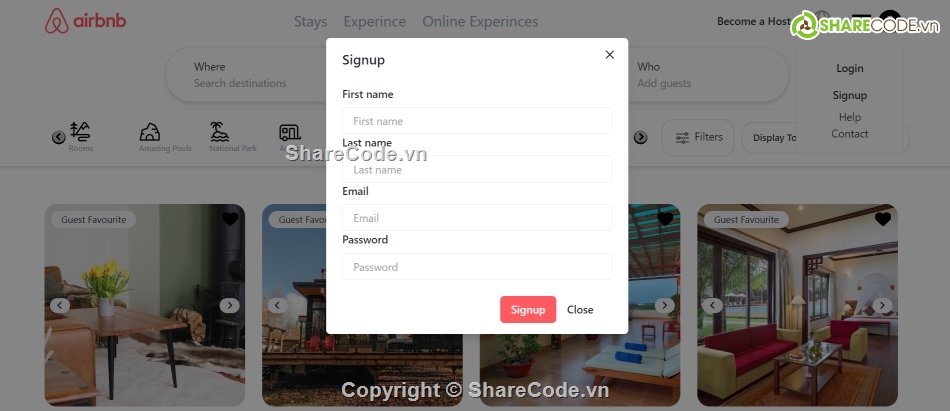The height and width of the screenshot is (411, 950).
Task: Close the Signup dialog with X
Action: click(610, 55)
